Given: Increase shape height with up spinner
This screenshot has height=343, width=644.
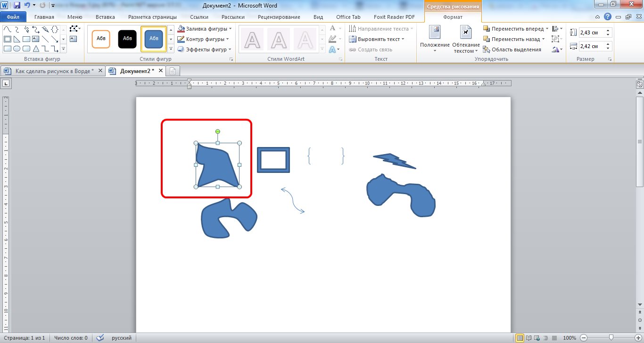Looking at the screenshot, I should point(608,31).
